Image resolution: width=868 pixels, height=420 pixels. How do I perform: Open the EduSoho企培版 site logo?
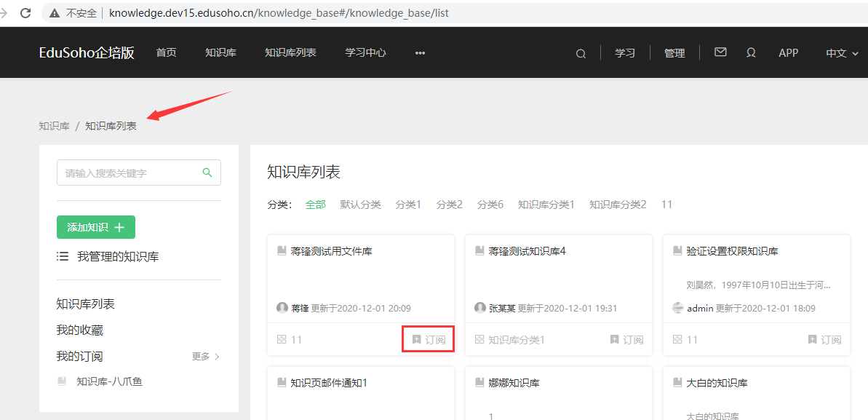pyautogui.click(x=87, y=52)
